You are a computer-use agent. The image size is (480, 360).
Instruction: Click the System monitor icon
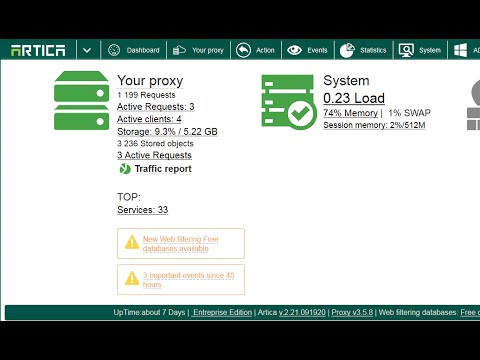pyautogui.click(x=406, y=50)
